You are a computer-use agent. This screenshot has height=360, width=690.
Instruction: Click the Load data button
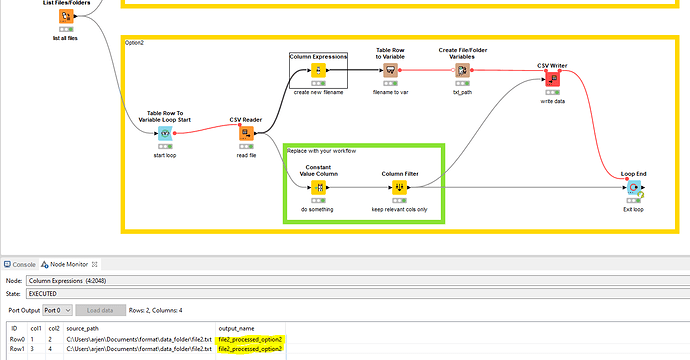tap(100, 310)
